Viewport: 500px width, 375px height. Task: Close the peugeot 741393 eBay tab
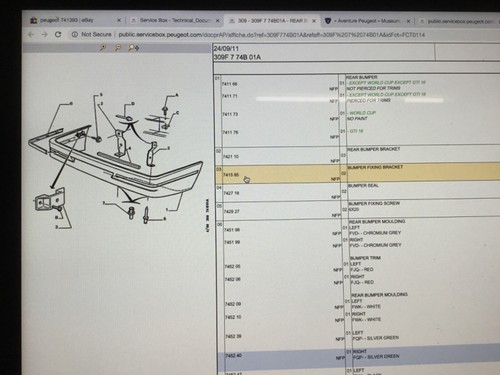coord(119,20)
